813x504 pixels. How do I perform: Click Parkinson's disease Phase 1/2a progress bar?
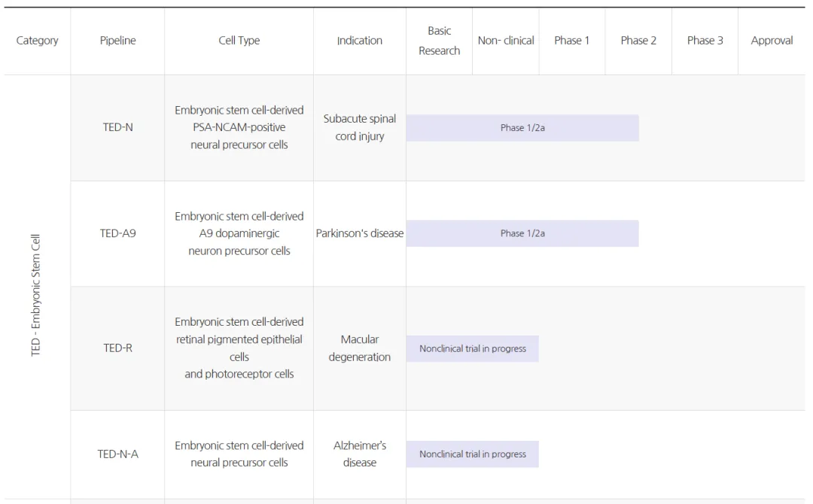click(x=522, y=233)
